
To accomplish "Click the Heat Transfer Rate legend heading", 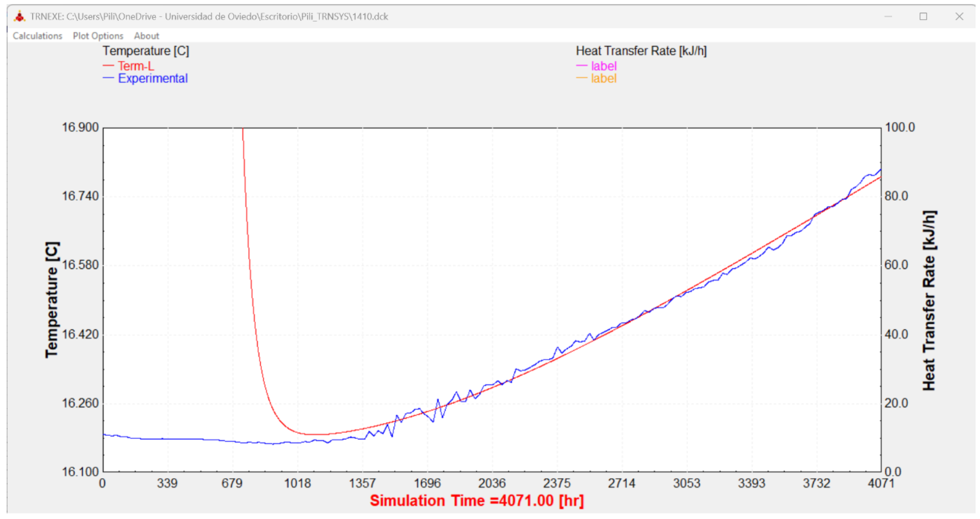I will coord(641,51).
